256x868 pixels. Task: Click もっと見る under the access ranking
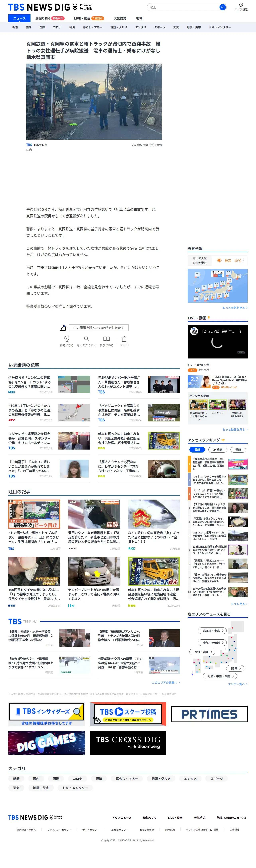[239, 604]
